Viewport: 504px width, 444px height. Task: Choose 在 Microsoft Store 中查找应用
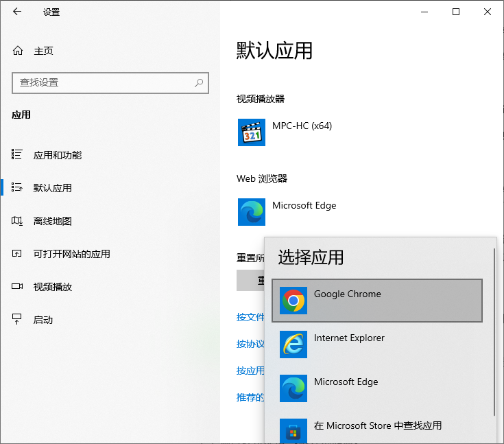(x=377, y=428)
